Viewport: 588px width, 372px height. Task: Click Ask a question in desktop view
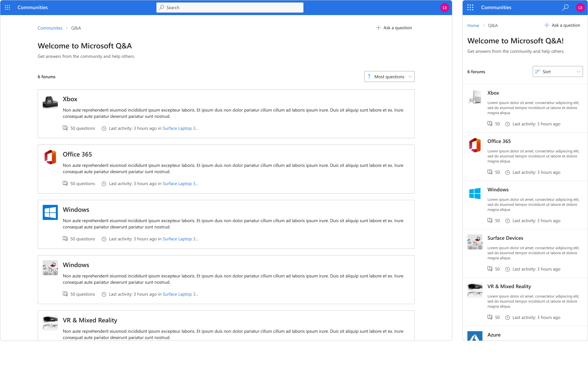tap(394, 28)
